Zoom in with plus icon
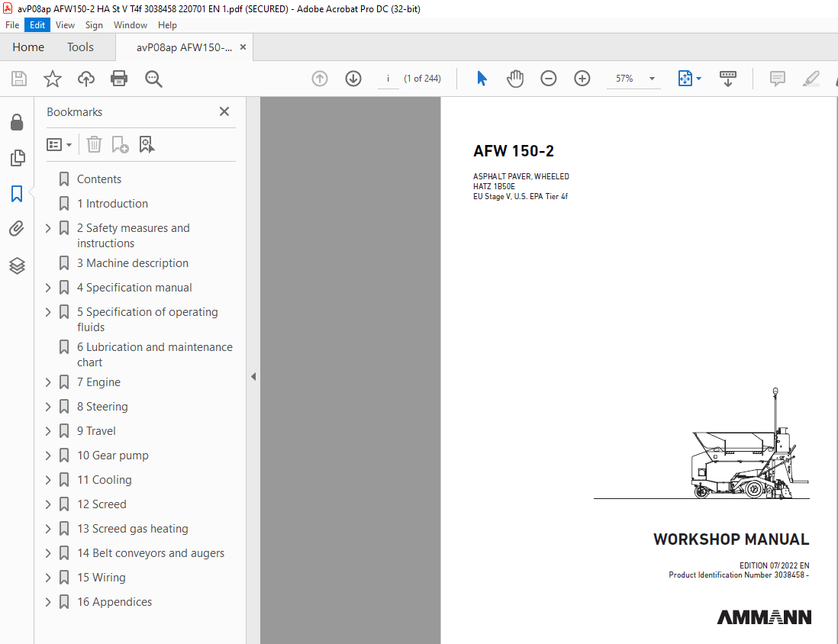The height and width of the screenshot is (644, 838). 582,79
